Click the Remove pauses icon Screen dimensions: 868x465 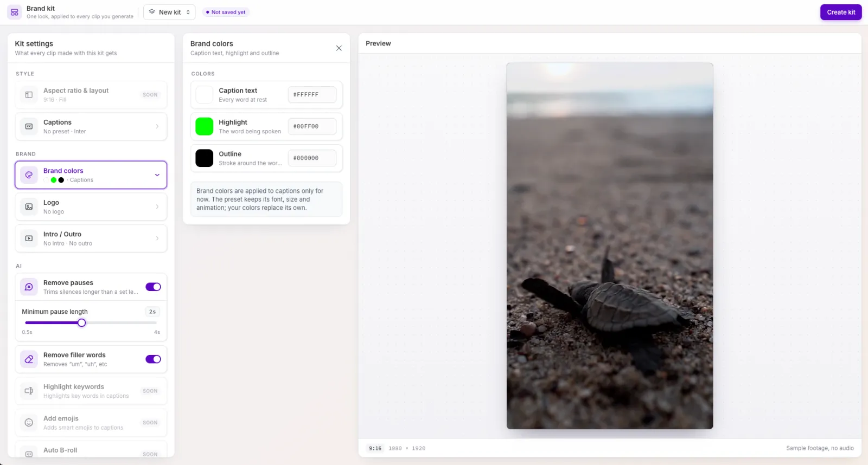29,287
